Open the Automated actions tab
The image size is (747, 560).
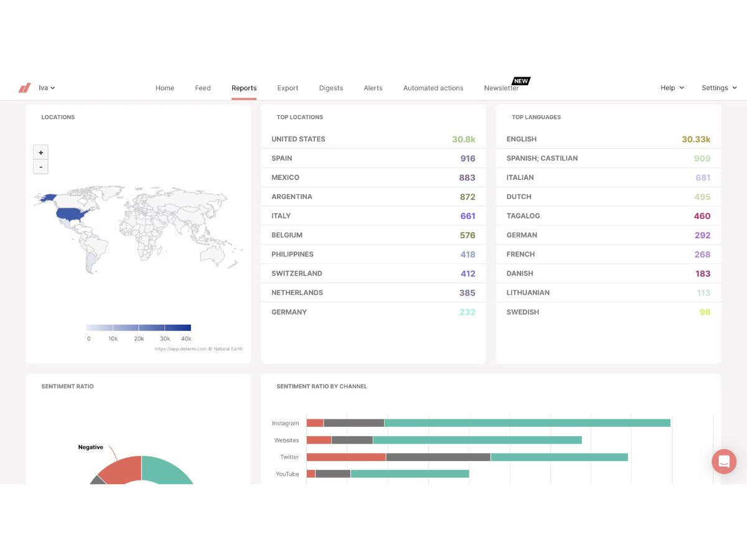pos(433,88)
